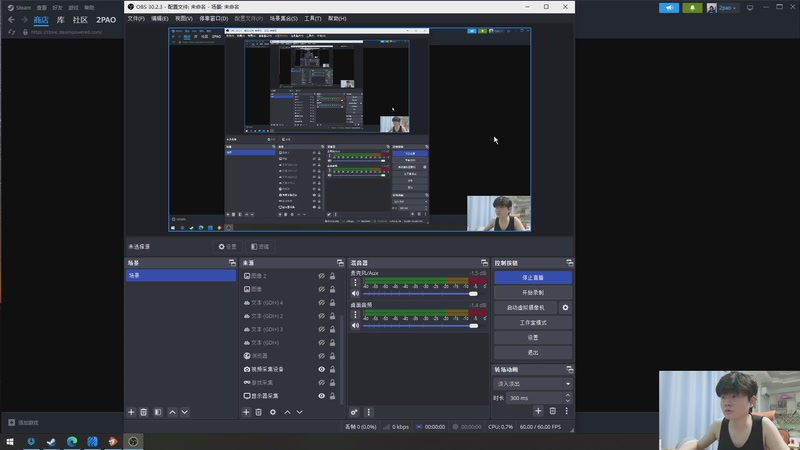Show the 游戏采集 source
The height and width of the screenshot is (450, 800).
[x=321, y=382]
